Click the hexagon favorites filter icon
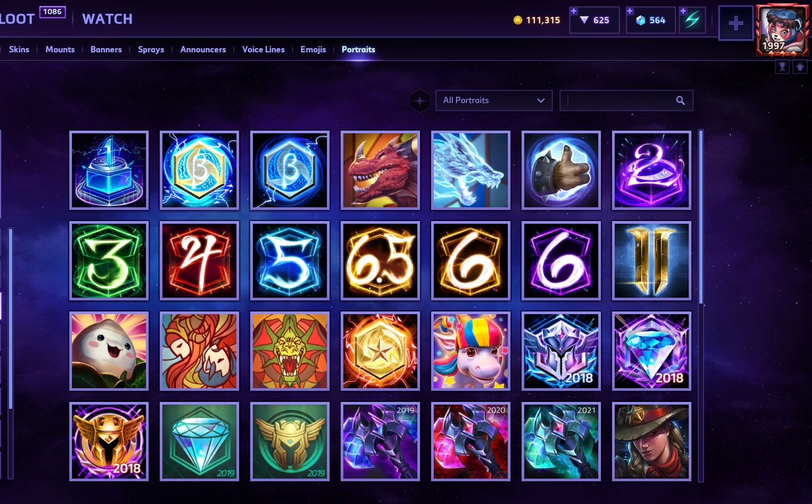The image size is (812, 504). click(419, 100)
